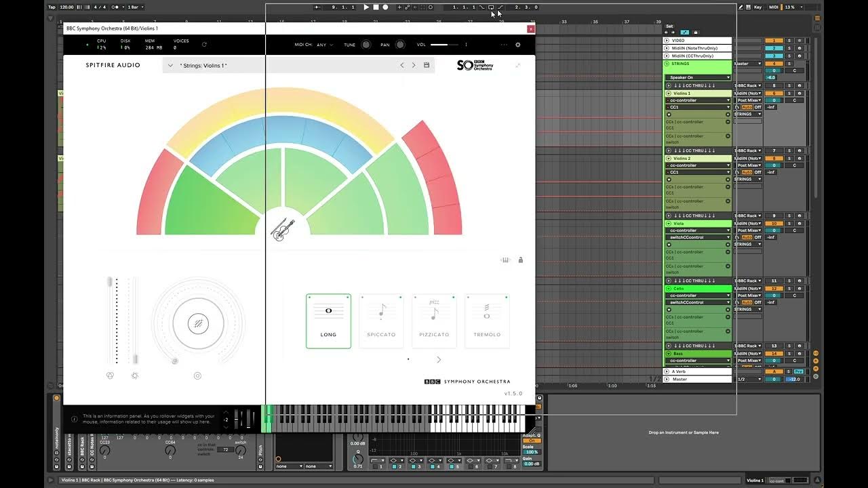Click the resize arrows icon near the BBC logo
Image resolution: width=868 pixels, height=488 pixels.
[518, 65]
